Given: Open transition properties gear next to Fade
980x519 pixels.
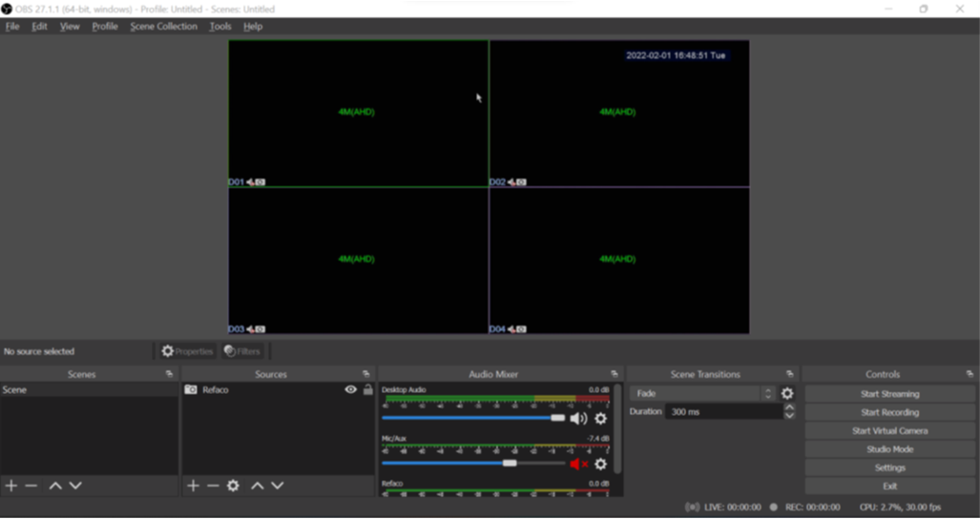Looking at the screenshot, I should 787,393.
